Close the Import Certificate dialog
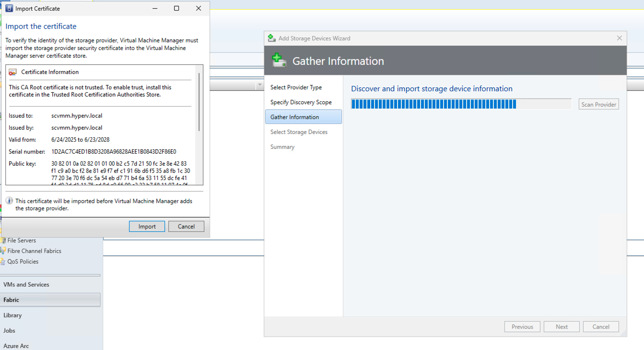Viewport: 644px width, 350px height. pyautogui.click(x=199, y=9)
